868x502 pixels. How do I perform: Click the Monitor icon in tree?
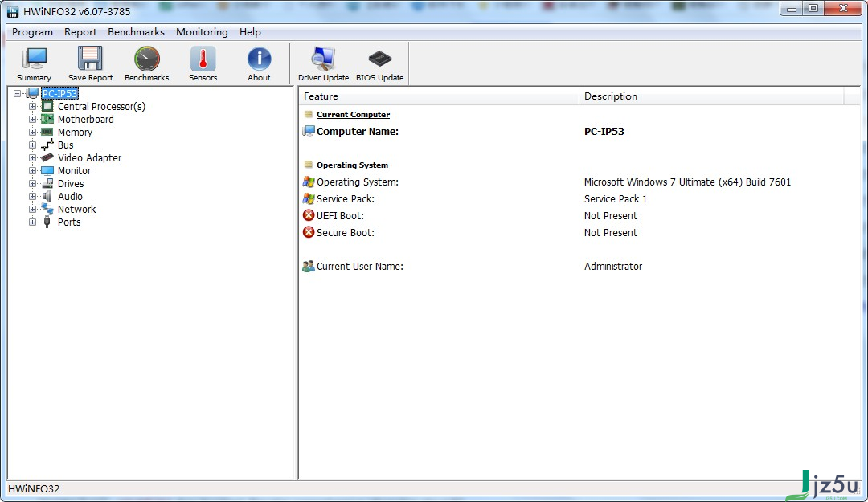[x=47, y=170]
